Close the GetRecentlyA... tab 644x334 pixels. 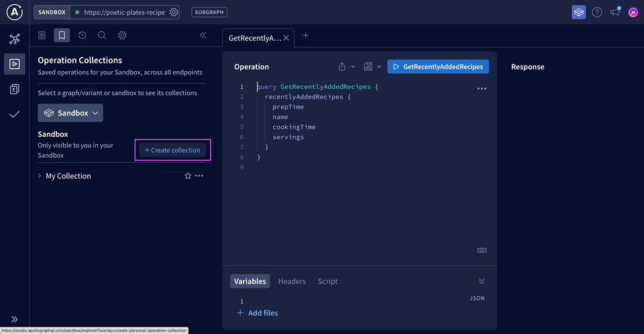click(x=286, y=38)
